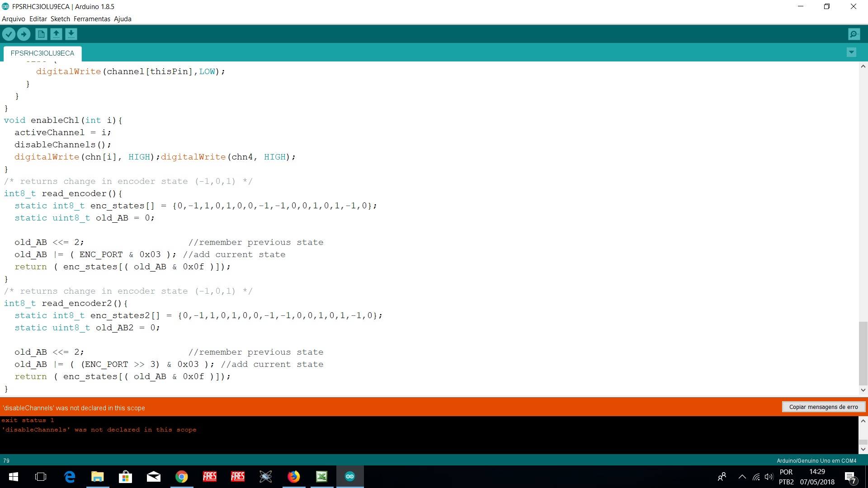The height and width of the screenshot is (488, 868).
Task: Click the Verify sketch checkmark icon
Action: point(9,34)
